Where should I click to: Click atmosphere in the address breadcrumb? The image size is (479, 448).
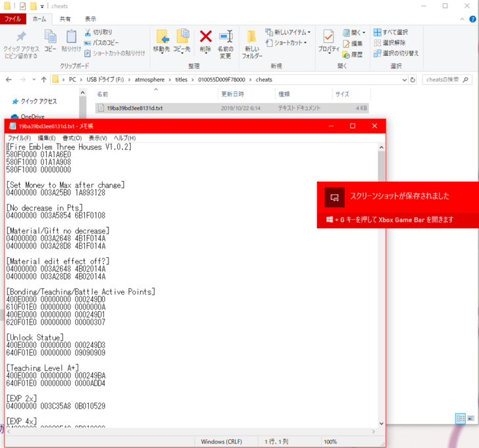pos(149,80)
